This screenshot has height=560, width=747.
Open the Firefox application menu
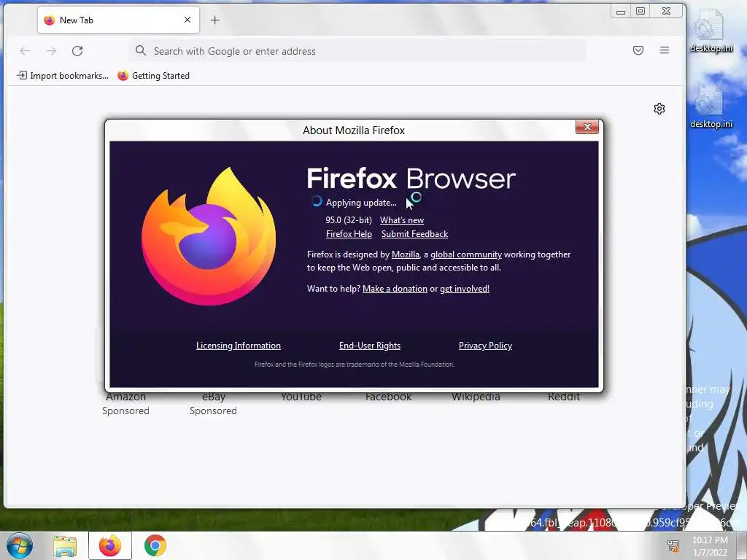[665, 50]
